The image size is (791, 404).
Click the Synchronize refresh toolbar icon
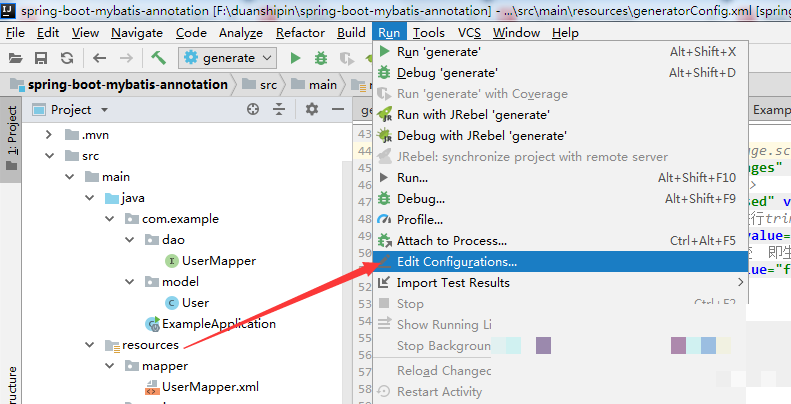(x=67, y=59)
